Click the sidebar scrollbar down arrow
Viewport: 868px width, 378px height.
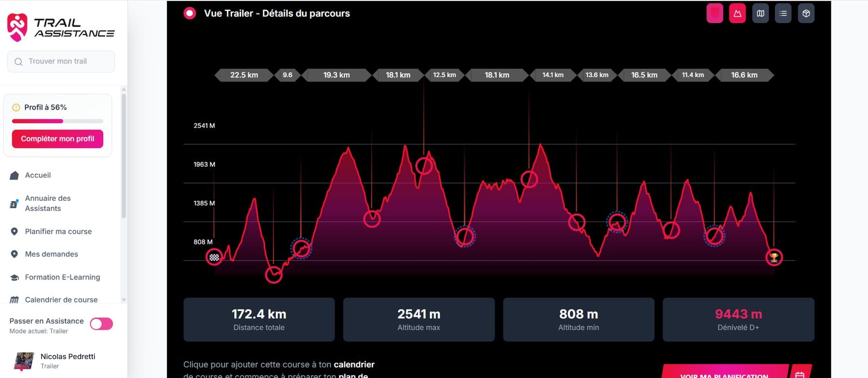click(x=124, y=300)
